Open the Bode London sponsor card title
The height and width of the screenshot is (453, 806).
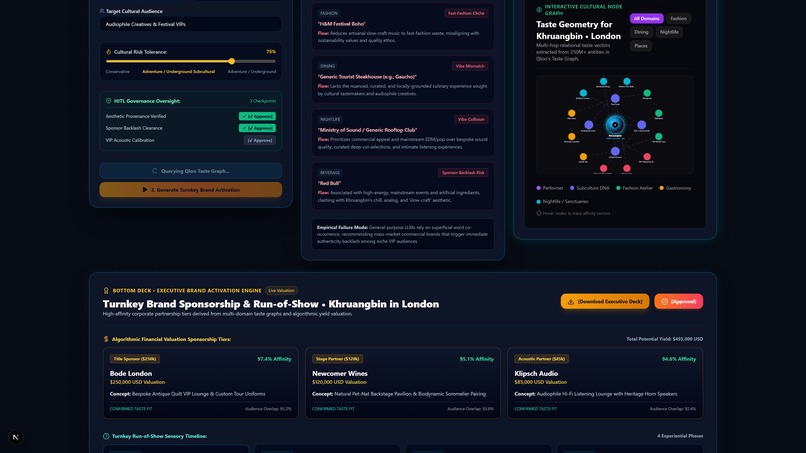point(131,373)
